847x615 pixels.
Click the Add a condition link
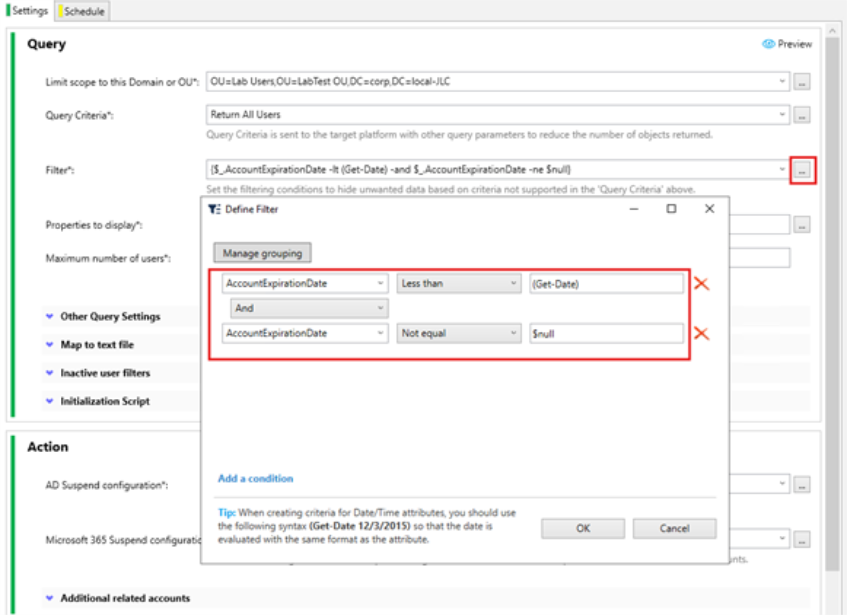coord(256,478)
